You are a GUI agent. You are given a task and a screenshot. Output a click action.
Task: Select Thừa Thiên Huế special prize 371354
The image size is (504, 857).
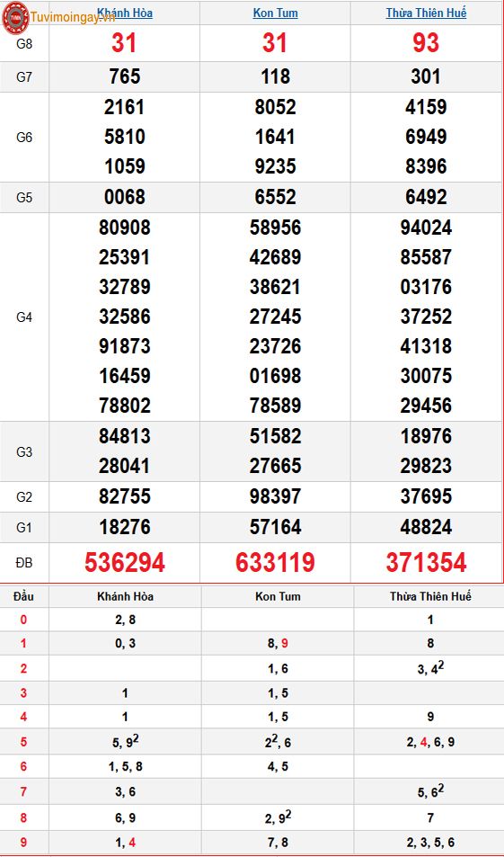[426, 562]
